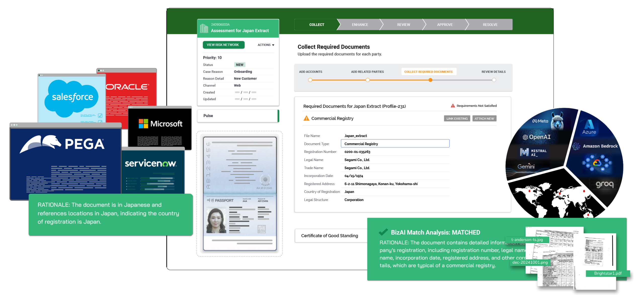The height and width of the screenshot is (295, 644).
Task: Click the green checkmark beside BizAI Match Analysis
Action: (x=383, y=232)
